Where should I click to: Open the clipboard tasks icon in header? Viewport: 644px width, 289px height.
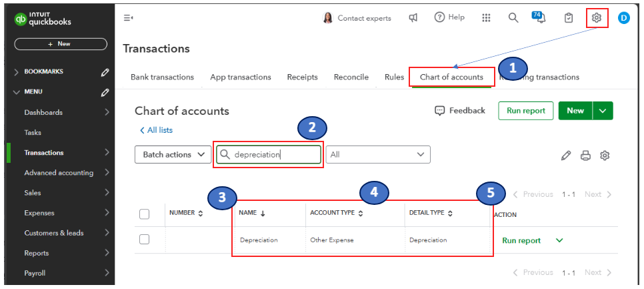569,17
